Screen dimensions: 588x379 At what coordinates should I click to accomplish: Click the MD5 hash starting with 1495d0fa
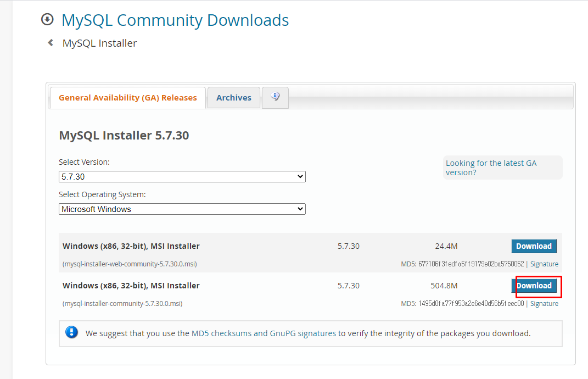pos(471,304)
